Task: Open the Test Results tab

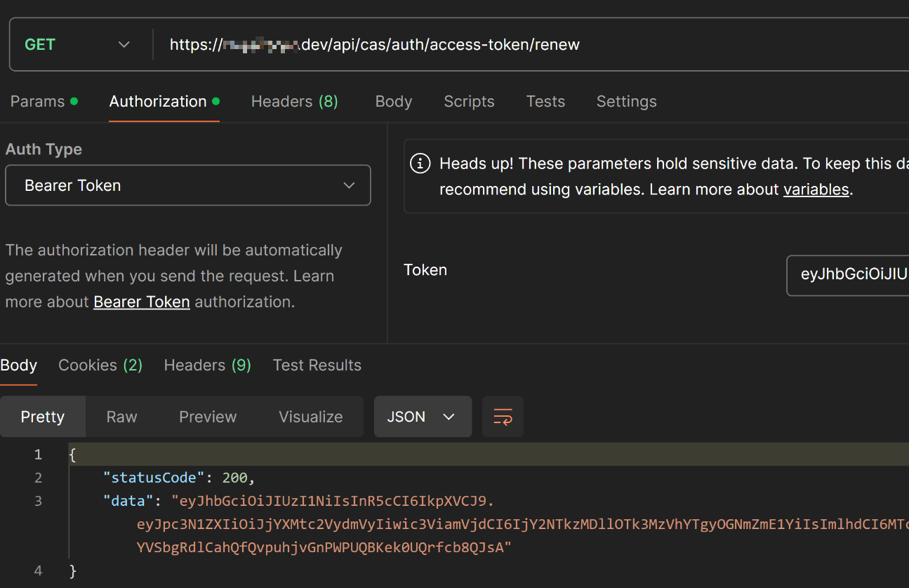Action: pos(317,365)
